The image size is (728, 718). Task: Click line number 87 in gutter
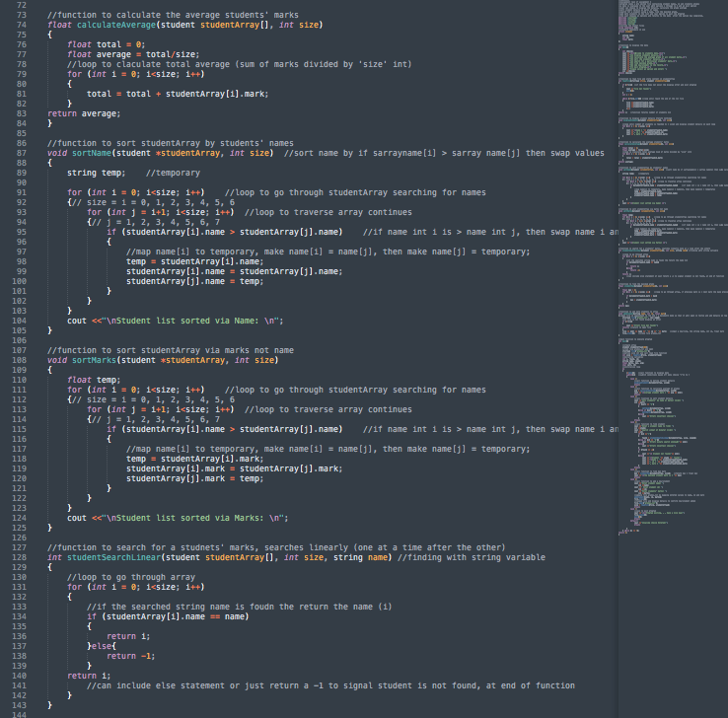[x=22, y=153]
